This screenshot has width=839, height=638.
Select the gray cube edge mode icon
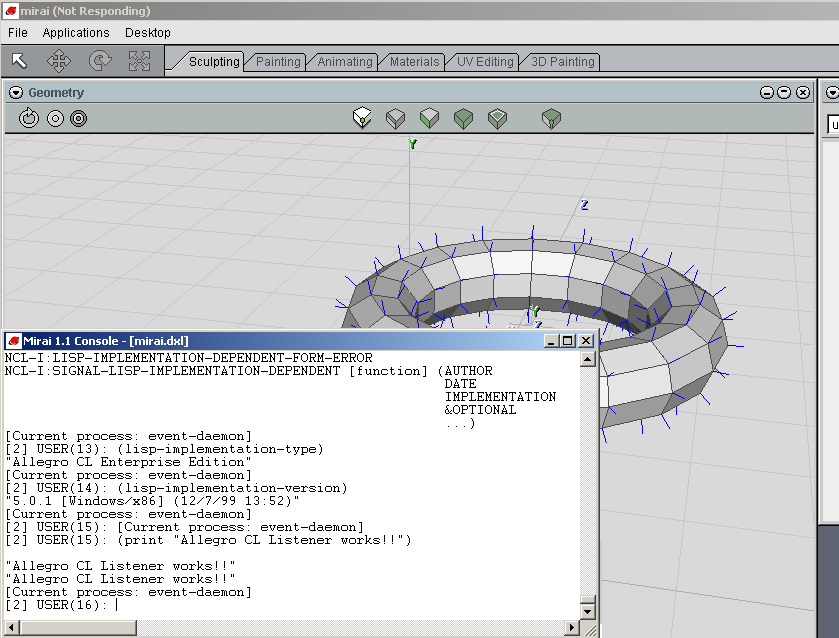[x=395, y=118]
